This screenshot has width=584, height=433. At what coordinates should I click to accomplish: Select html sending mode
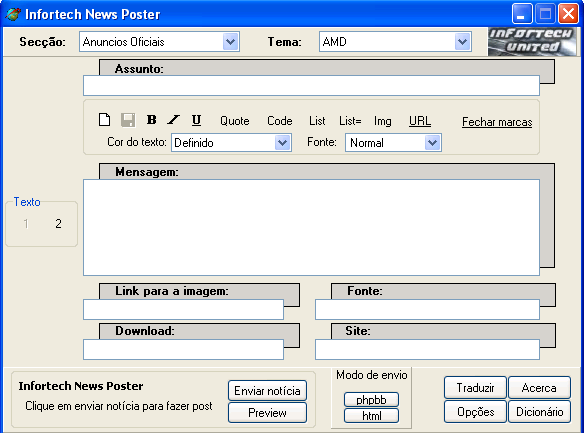click(x=371, y=416)
